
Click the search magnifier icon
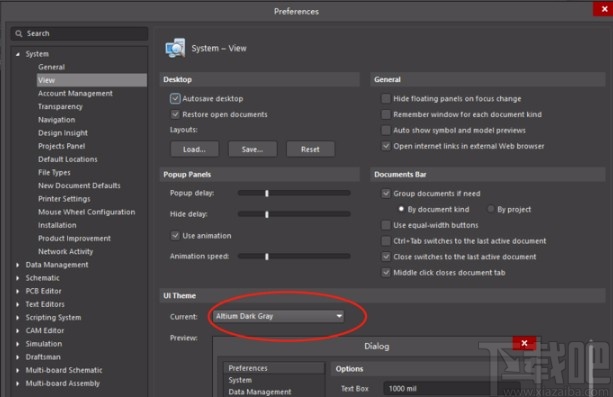coord(18,34)
